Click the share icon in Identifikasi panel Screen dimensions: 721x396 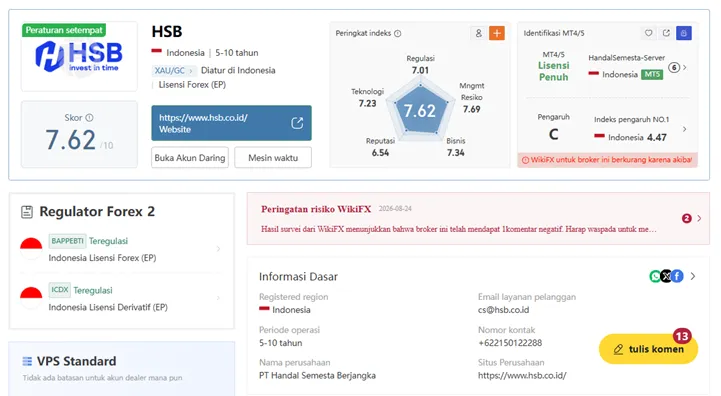(666, 33)
